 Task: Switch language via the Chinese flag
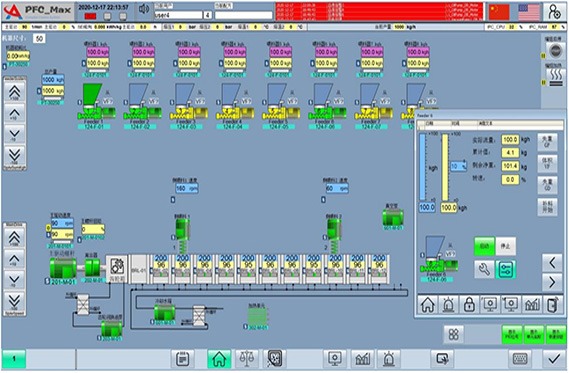click(499, 12)
